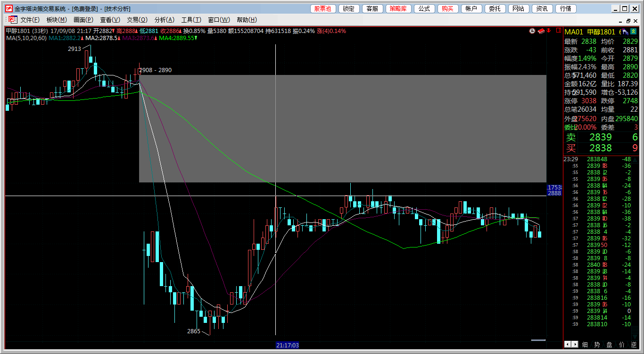Click the 均价 value 2829

click(x=630, y=41)
